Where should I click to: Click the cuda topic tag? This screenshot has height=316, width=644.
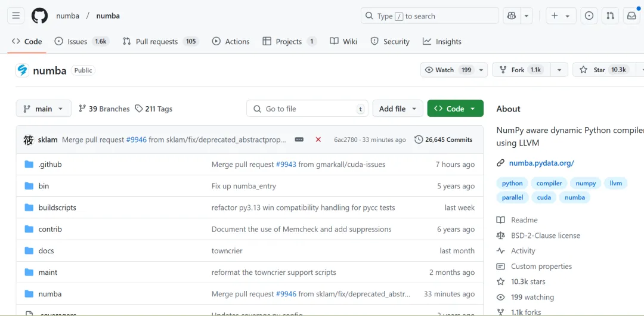click(x=544, y=197)
